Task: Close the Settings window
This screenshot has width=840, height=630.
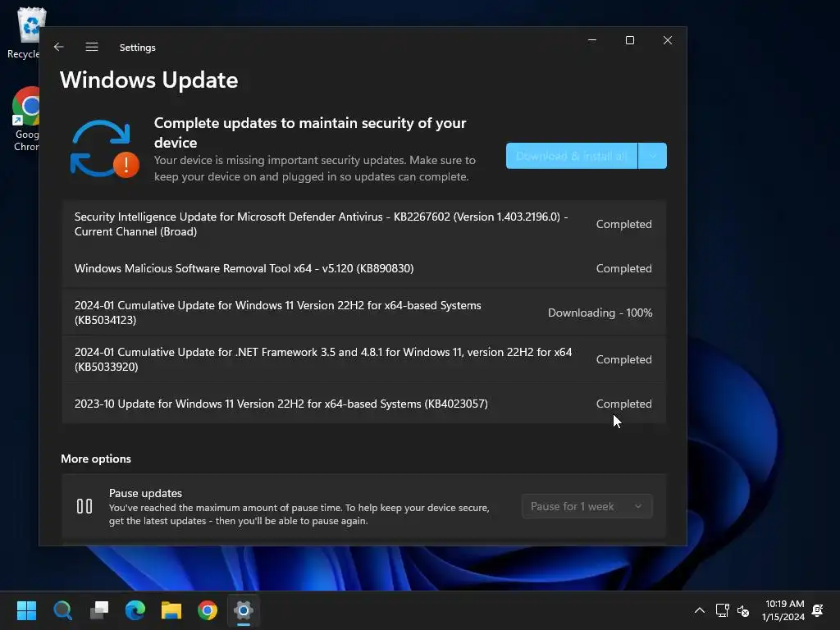Action: [668, 40]
